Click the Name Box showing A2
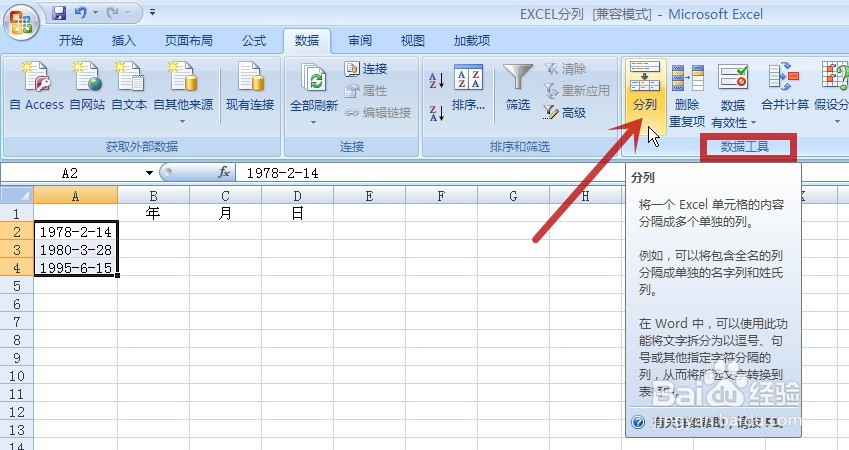 (x=70, y=173)
